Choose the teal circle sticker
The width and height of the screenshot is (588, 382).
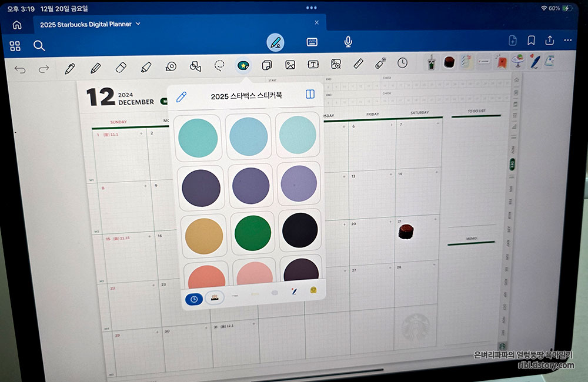click(x=198, y=137)
